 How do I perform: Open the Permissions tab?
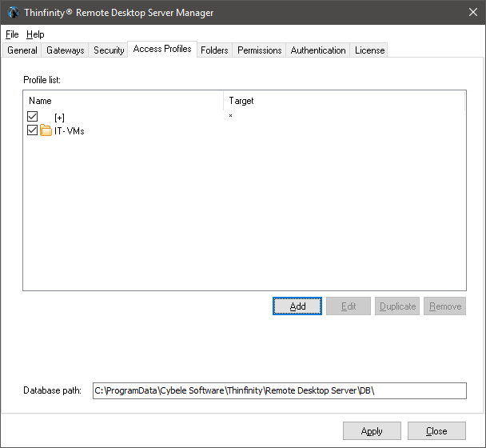click(x=260, y=50)
